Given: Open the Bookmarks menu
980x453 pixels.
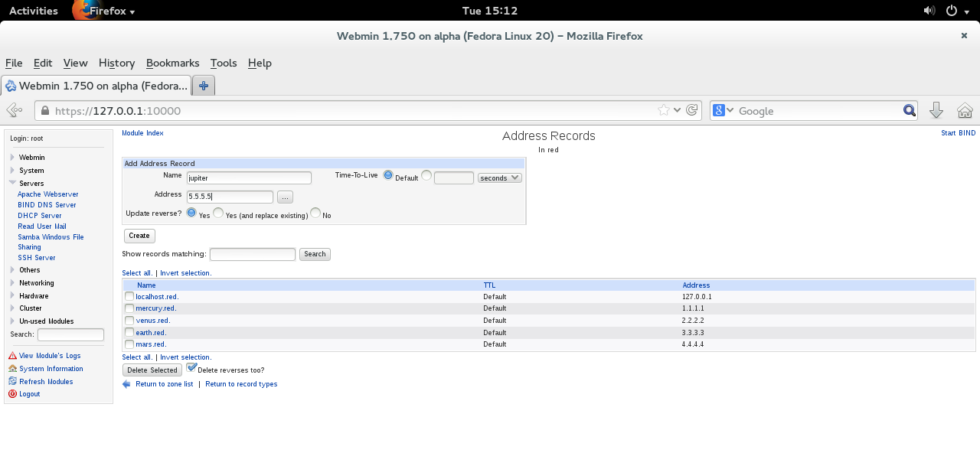Looking at the screenshot, I should pyautogui.click(x=172, y=64).
